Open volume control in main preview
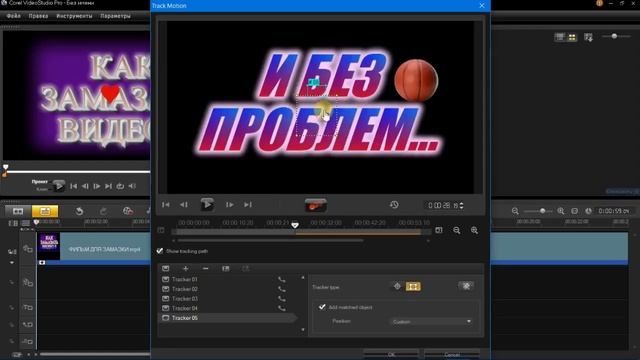The height and width of the screenshot is (360, 640). point(132,186)
